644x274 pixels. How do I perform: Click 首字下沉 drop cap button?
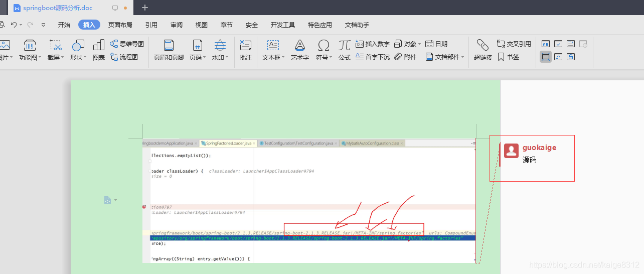(373, 57)
